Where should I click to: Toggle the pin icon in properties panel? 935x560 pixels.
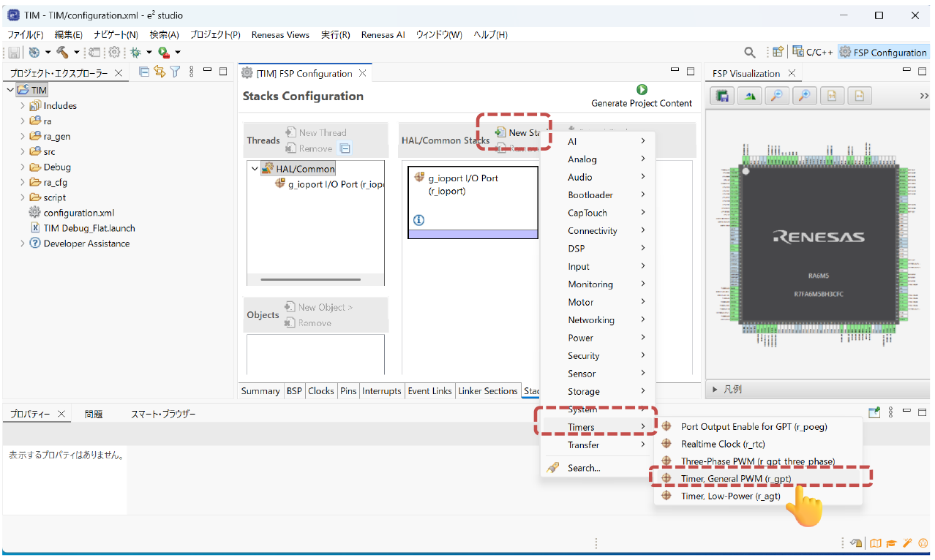[874, 413]
